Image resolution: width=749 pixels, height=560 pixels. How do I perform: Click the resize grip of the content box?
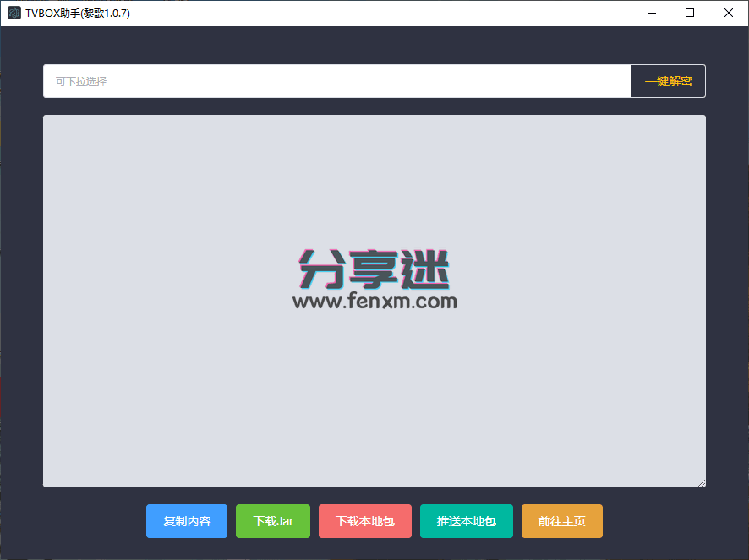(x=703, y=482)
